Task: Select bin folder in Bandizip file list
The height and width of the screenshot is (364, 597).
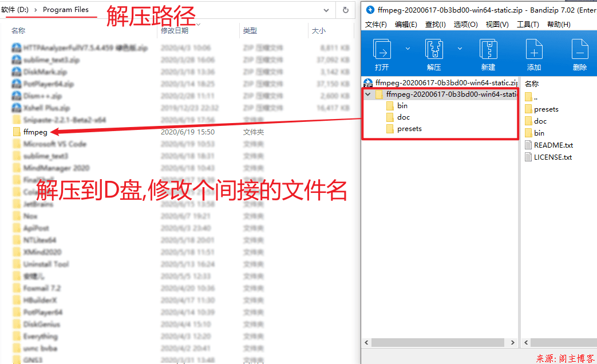Action: click(x=535, y=133)
